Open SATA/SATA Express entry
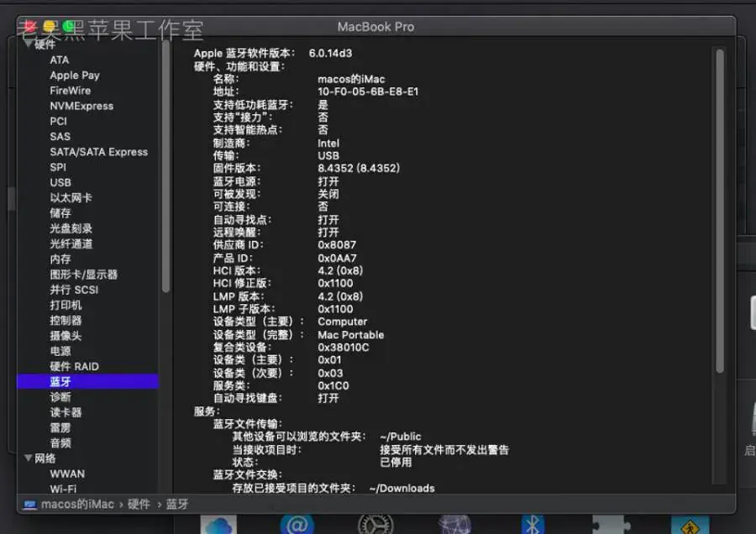Viewport: 756px width, 534px height. pyautogui.click(x=99, y=152)
